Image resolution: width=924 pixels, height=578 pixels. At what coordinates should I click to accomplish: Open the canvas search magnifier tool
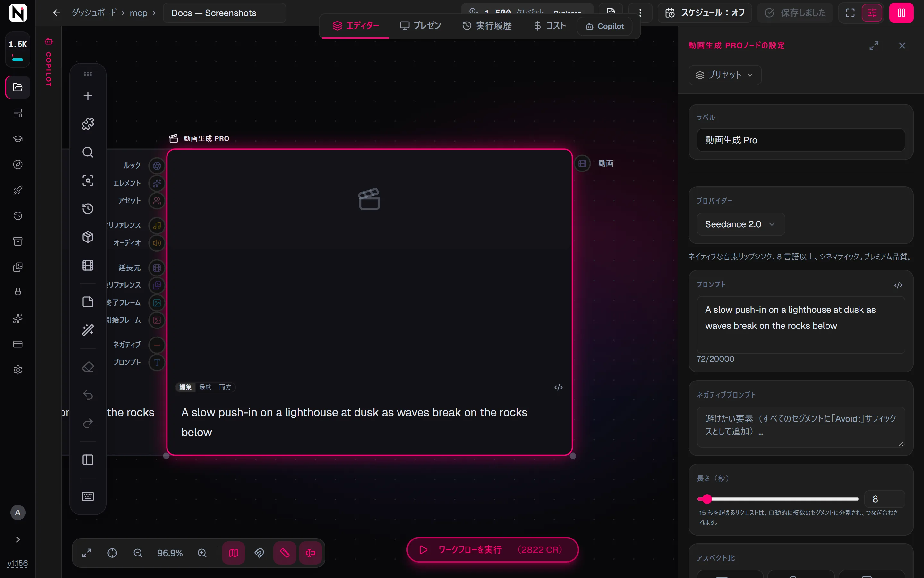point(88,152)
